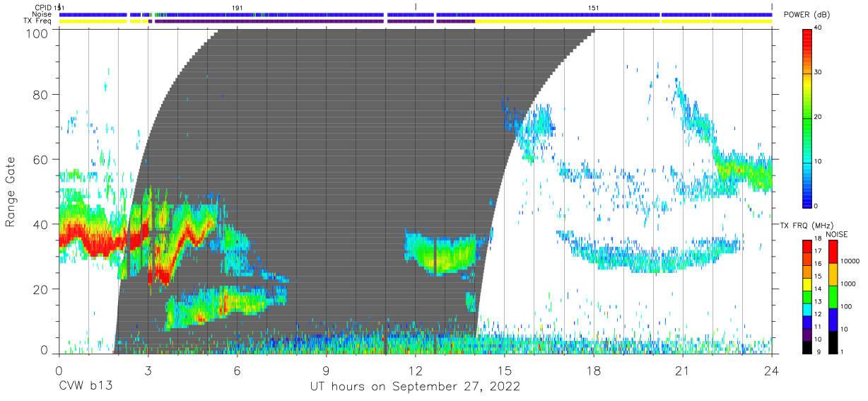Click the x-axis tick label '12'
The height and width of the screenshot is (401, 868).
pos(415,371)
